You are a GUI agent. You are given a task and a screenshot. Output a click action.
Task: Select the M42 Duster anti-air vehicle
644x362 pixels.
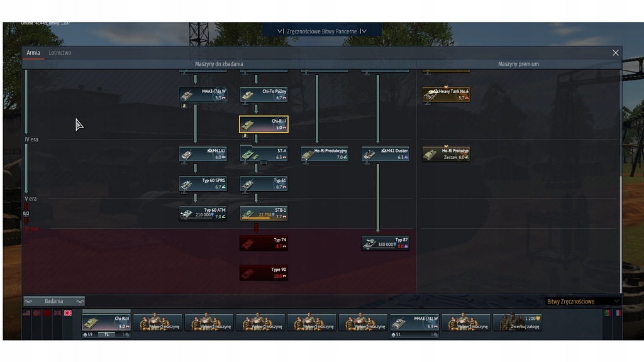(x=386, y=154)
